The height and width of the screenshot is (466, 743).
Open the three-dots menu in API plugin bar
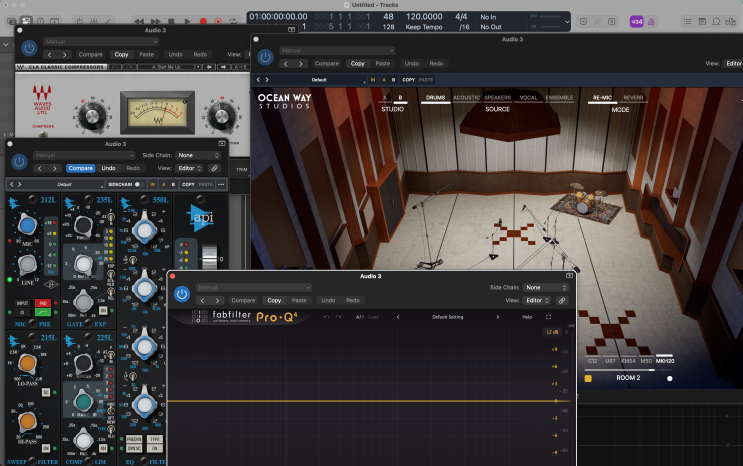pyautogui.click(x=221, y=184)
